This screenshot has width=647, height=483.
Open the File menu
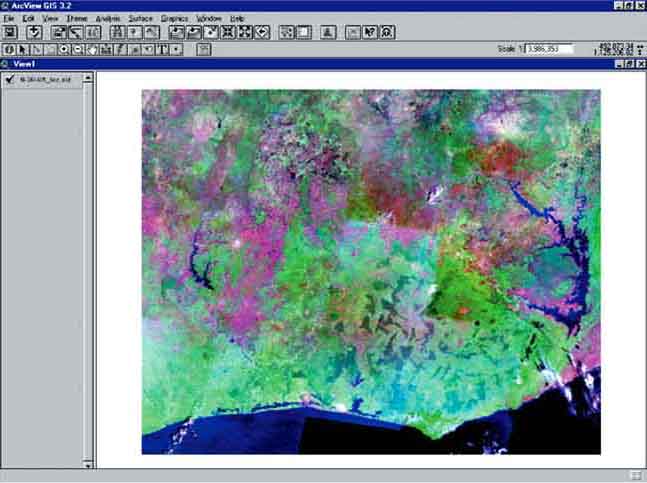pos(9,18)
